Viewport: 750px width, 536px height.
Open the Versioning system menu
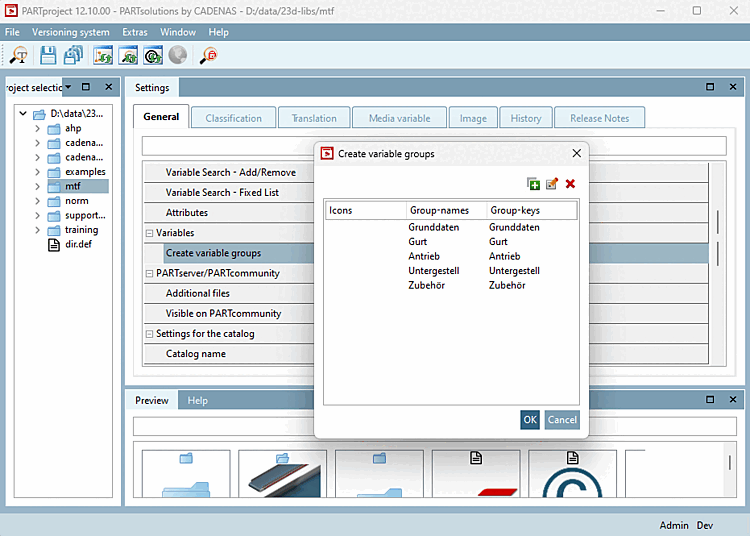pyautogui.click(x=71, y=32)
